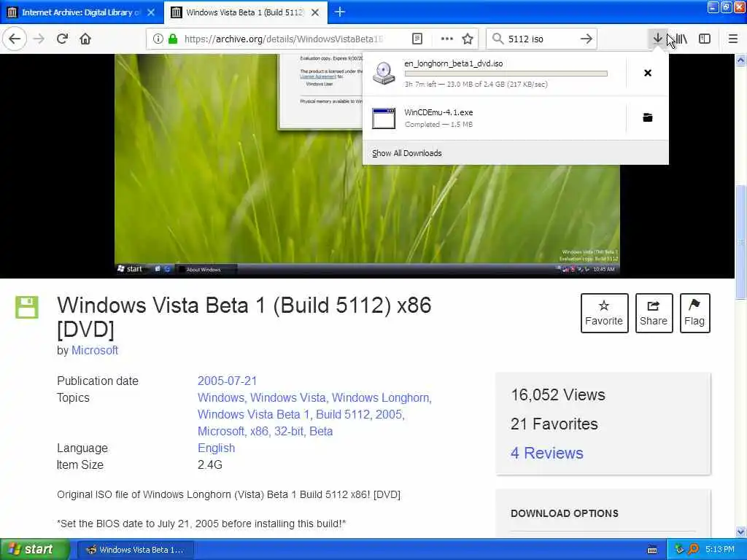Click the x86 topic link
747x560 pixels.
click(259, 431)
